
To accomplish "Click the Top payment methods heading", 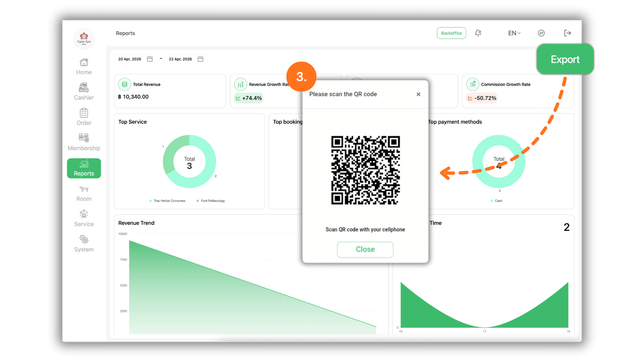I will 455,122.
